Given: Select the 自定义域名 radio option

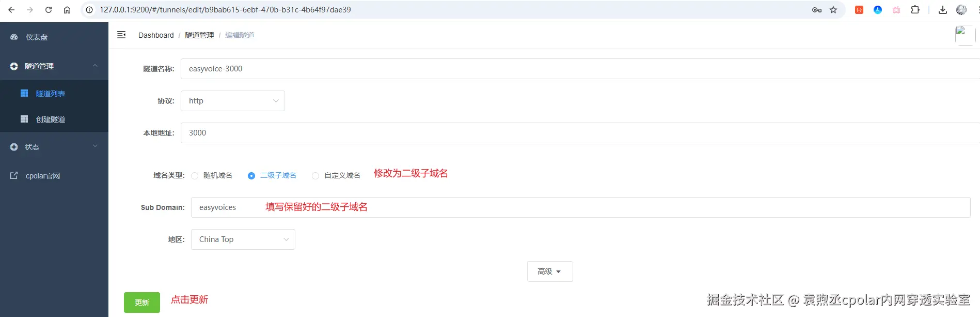Looking at the screenshot, I should point(315,176).
